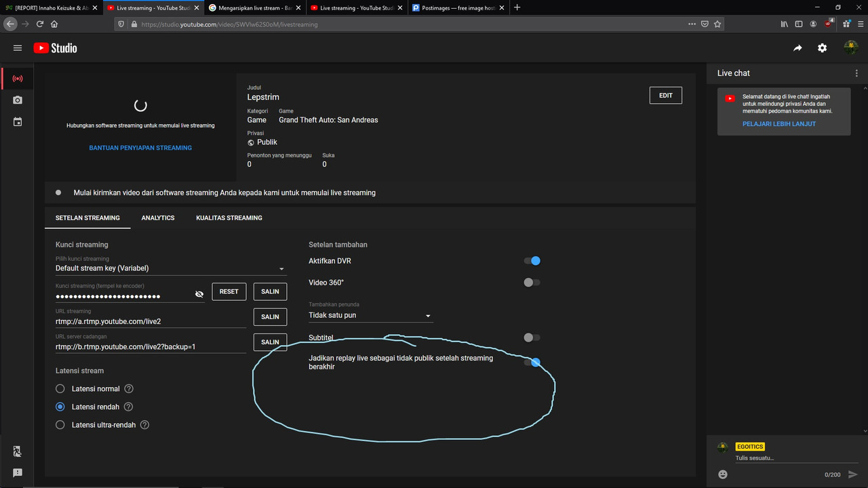Click help icon beside Latensi normal
Screen dimensions: 868x488
(129, 389)
